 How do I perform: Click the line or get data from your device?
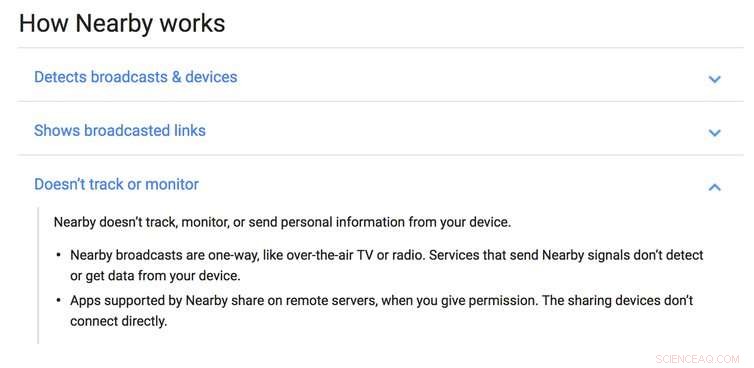(155, 277)
